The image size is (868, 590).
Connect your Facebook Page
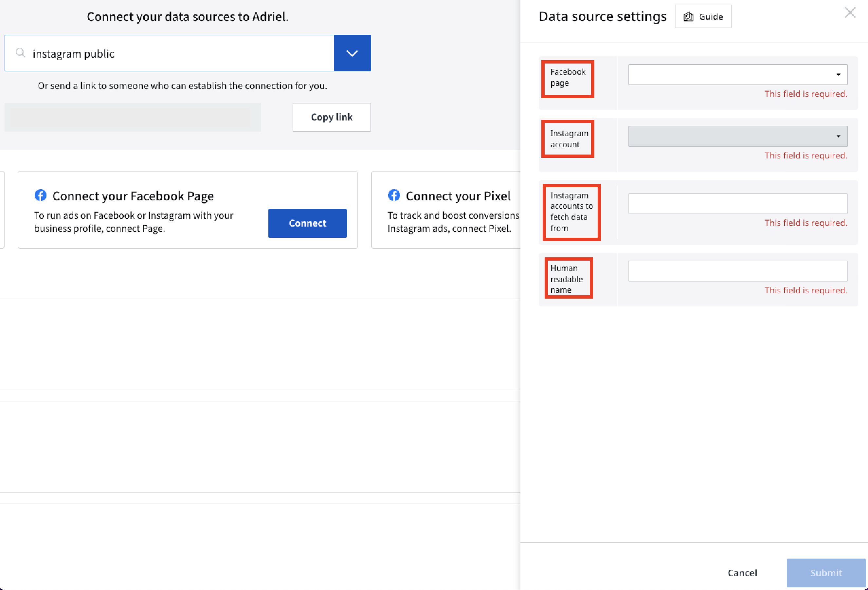[x=307, y=223]
